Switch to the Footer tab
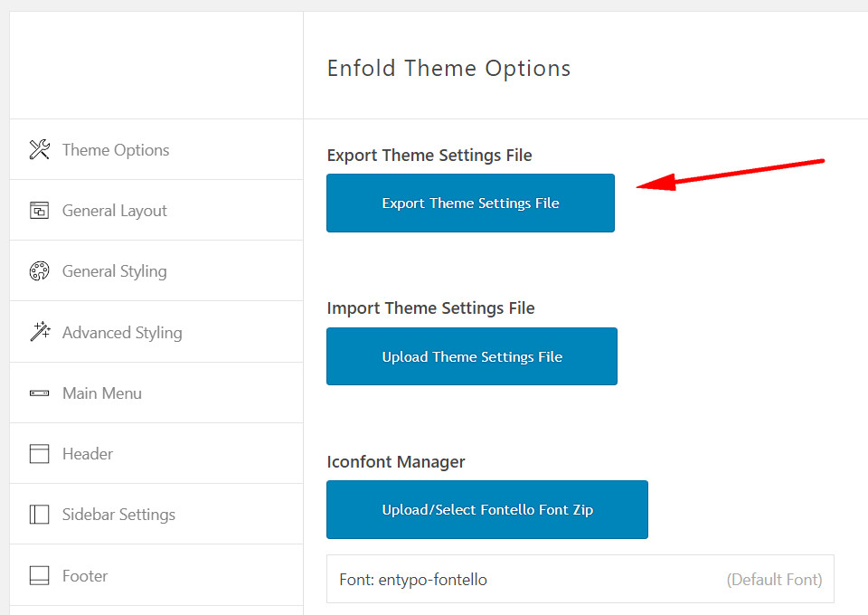Viewport: 868px width, 615px height. 156,575
